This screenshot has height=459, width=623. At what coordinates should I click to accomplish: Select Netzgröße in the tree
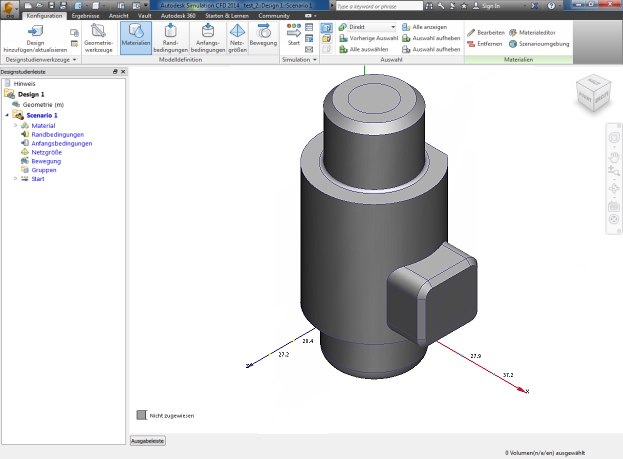pos(46,152)
